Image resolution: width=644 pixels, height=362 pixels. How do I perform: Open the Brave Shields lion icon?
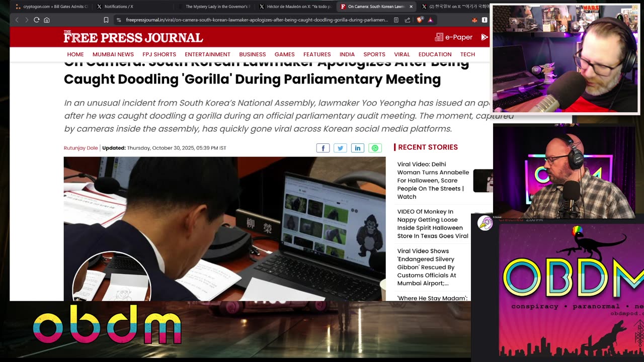(420, 20)
